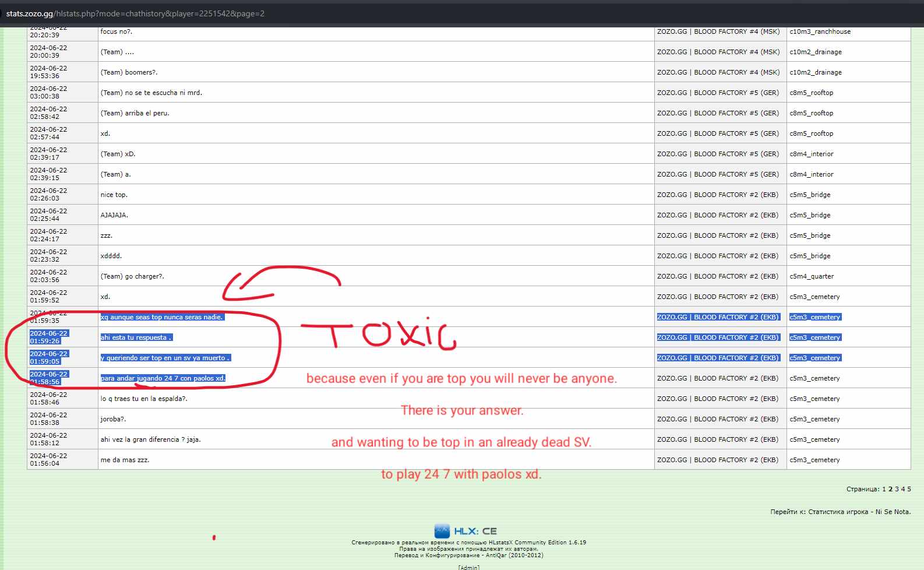Click the [Admin] link in footer

(x=468, y=567)
